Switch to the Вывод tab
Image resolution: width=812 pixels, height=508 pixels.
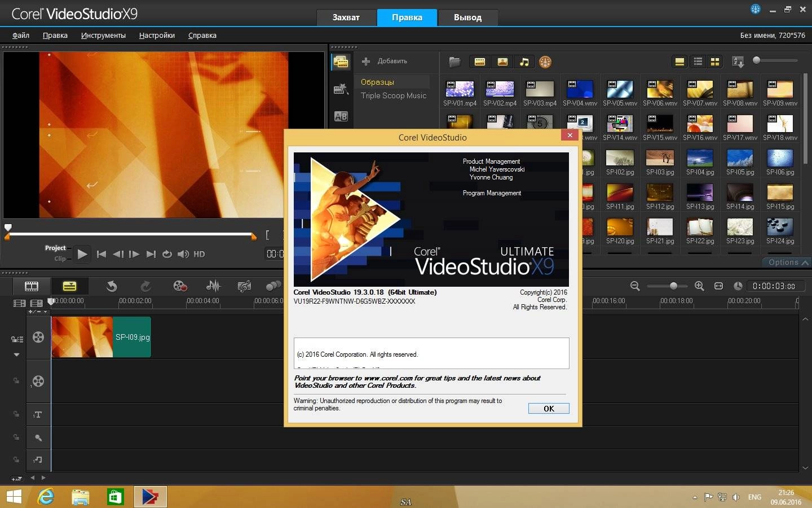coord(467,17)
